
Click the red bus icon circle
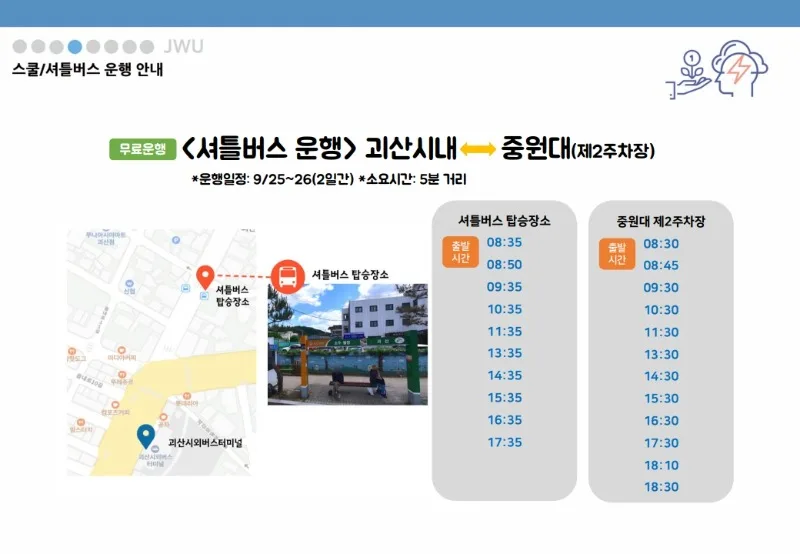coord(288,277)
